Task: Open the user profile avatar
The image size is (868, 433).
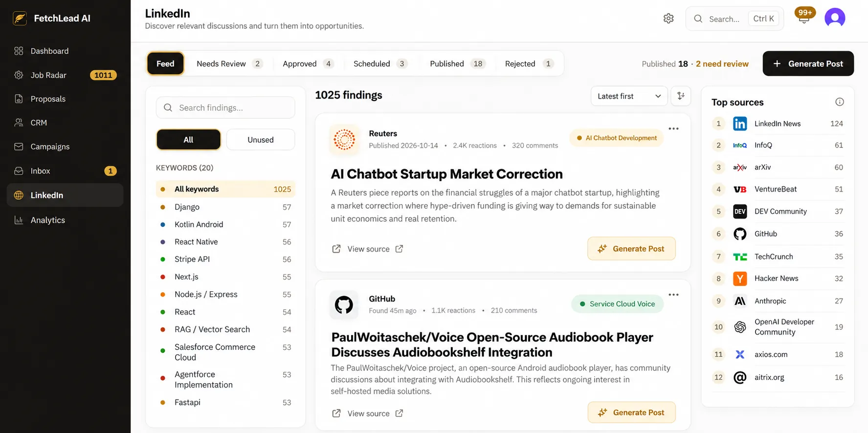Action: pos(835,18)
